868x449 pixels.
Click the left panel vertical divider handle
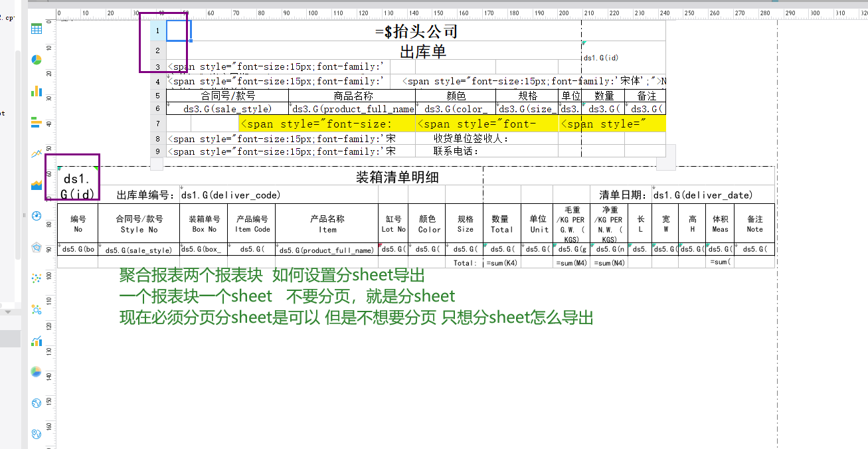[x=25, y=215]
